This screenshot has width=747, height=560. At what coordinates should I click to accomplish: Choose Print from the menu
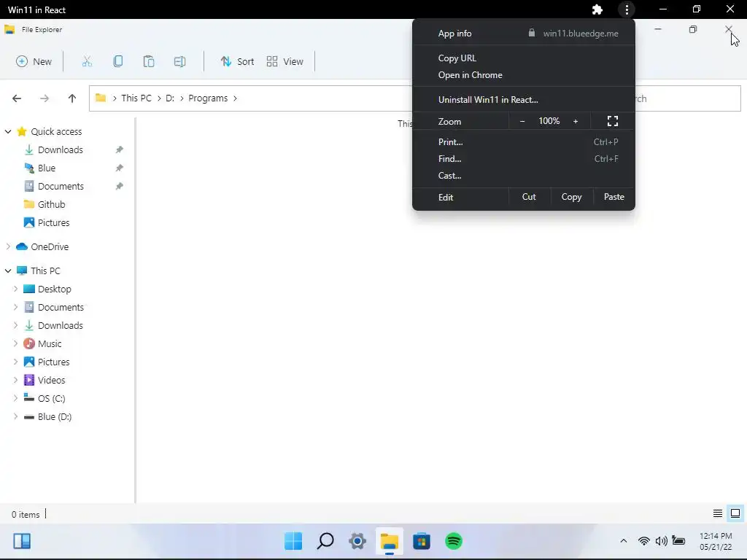click(x=524, y=142)
